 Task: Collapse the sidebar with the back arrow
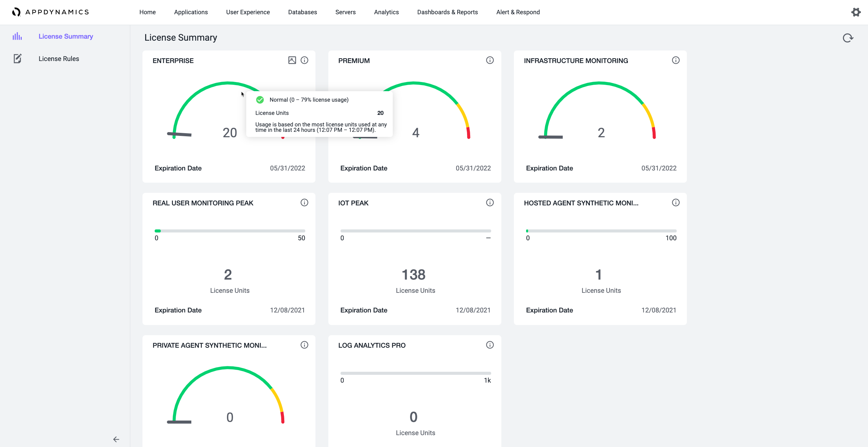pyautogui.click(x=116, y=439)
